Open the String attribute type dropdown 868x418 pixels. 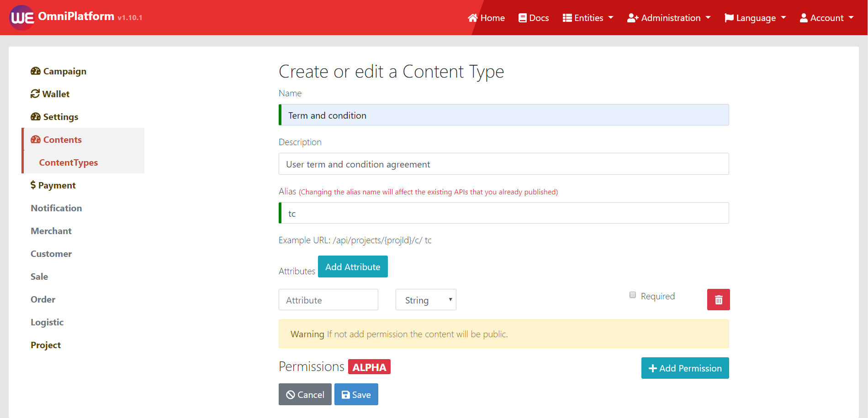425,300
